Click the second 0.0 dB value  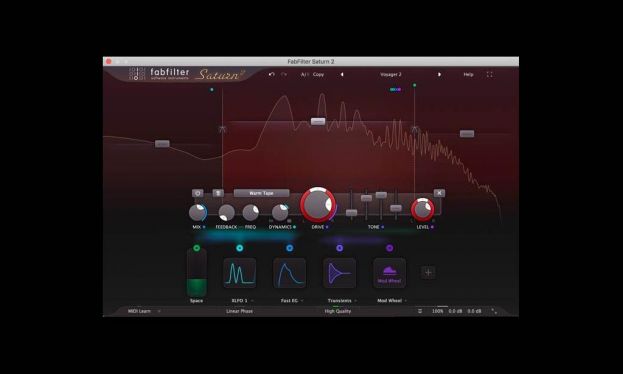pyautogui.click(x=474, y=311)
